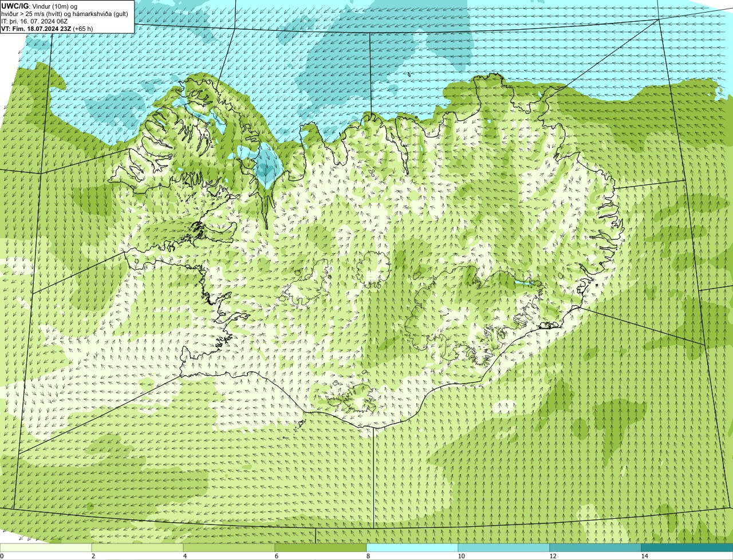Click the teal-blue 12–14 m/s legend segment
The width and height of the screenshot is (733, 560).
[x=596, y=547]
